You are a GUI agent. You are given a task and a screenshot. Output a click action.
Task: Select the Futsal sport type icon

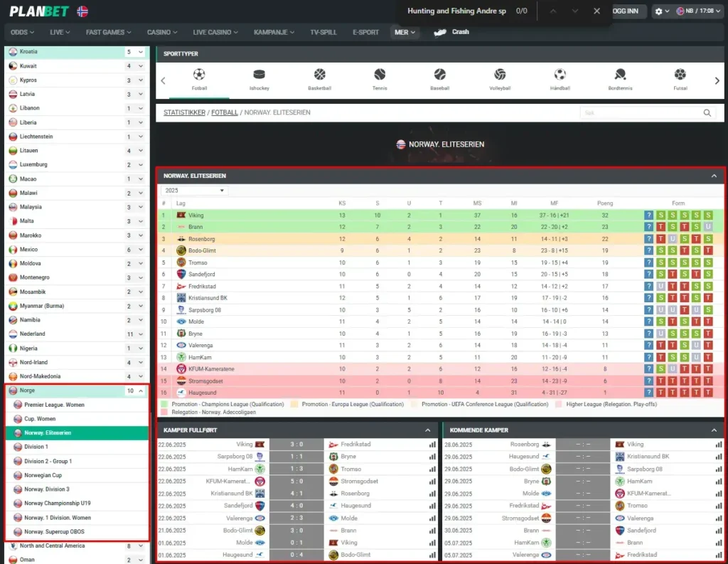(680, 75)
